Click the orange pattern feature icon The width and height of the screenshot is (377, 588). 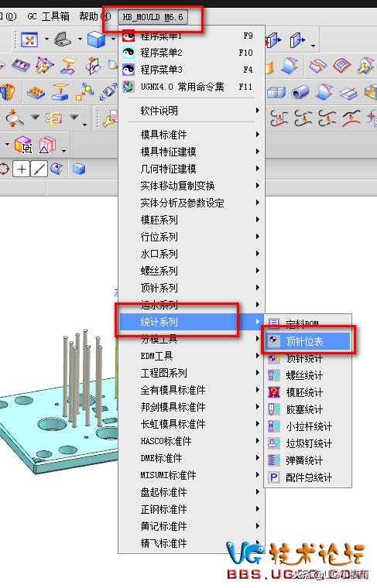pos(36,91)
